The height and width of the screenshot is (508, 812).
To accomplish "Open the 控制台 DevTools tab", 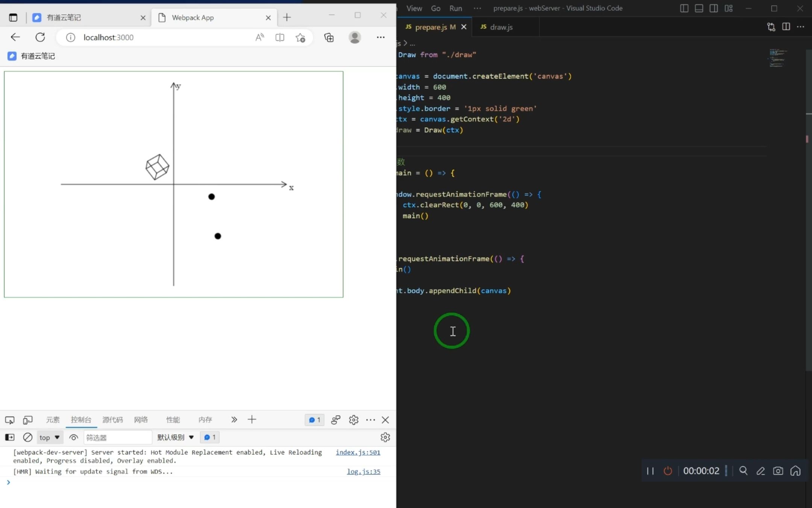I will [x=81, y=420].
